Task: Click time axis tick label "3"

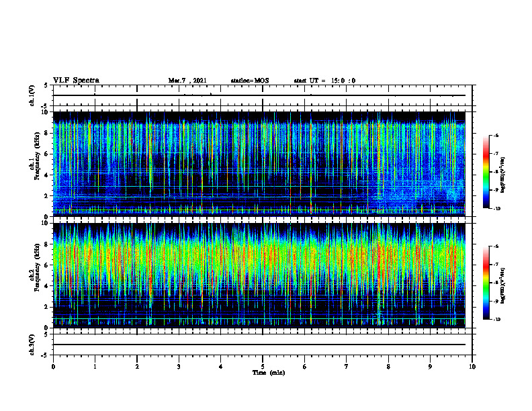Action: [x=179, y=367]
